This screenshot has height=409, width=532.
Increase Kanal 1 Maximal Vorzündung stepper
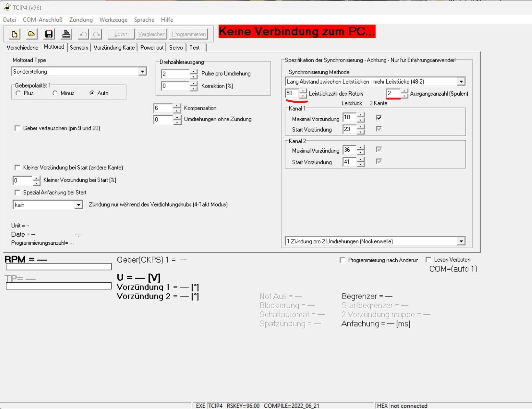[x=361, y=115]
